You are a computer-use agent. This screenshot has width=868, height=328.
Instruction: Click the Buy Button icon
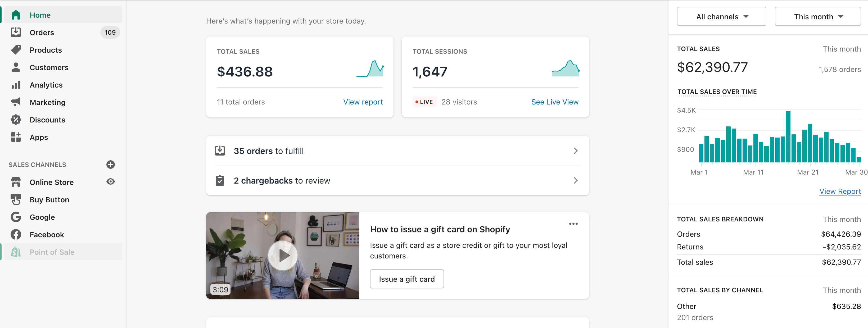tap(16, 200)
